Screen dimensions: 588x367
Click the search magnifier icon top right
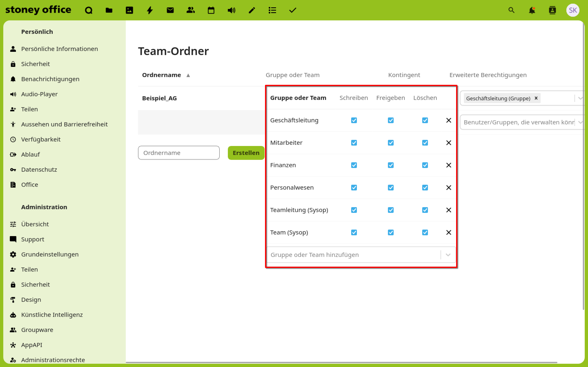tap(511, 10)
